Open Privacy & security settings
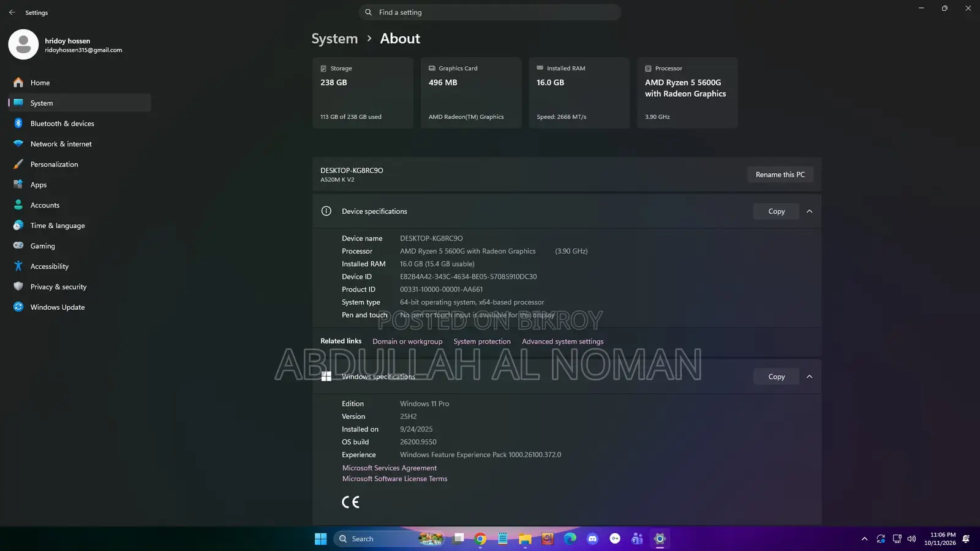Image resolution: width=980 pixels, height=551 pixels. pos(80,287)
